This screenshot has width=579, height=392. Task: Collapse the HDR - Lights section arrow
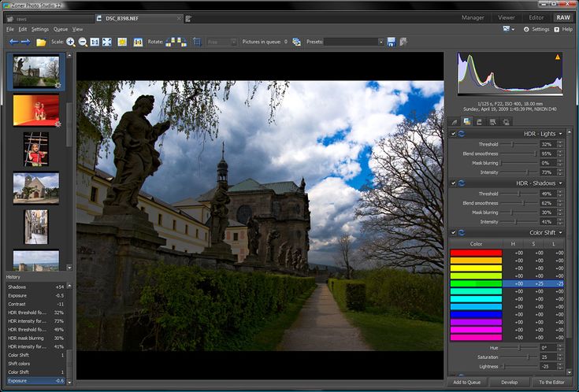[560, 134]
